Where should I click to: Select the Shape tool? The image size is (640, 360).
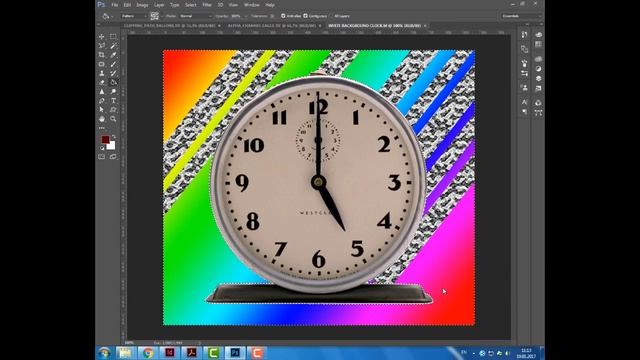pos(113,110)
